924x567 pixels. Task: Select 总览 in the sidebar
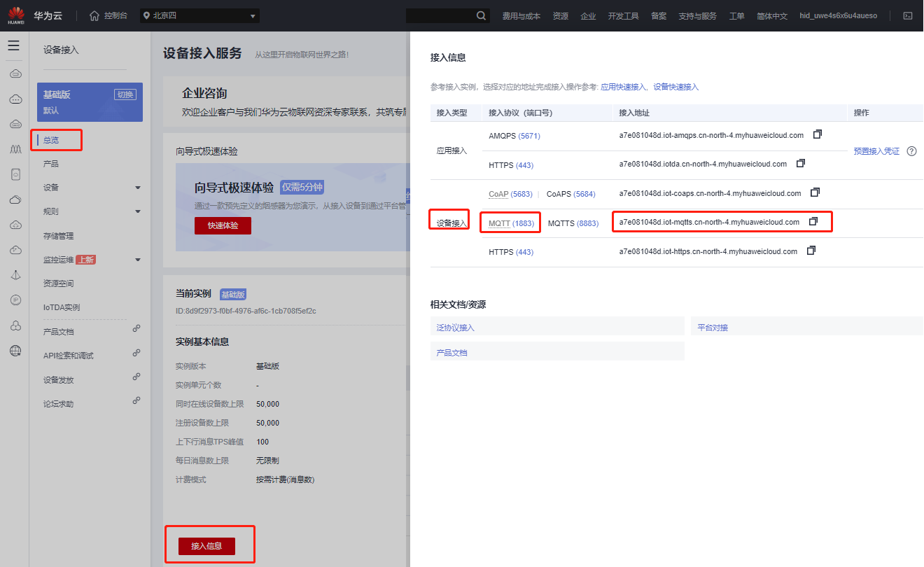point(51,140)
